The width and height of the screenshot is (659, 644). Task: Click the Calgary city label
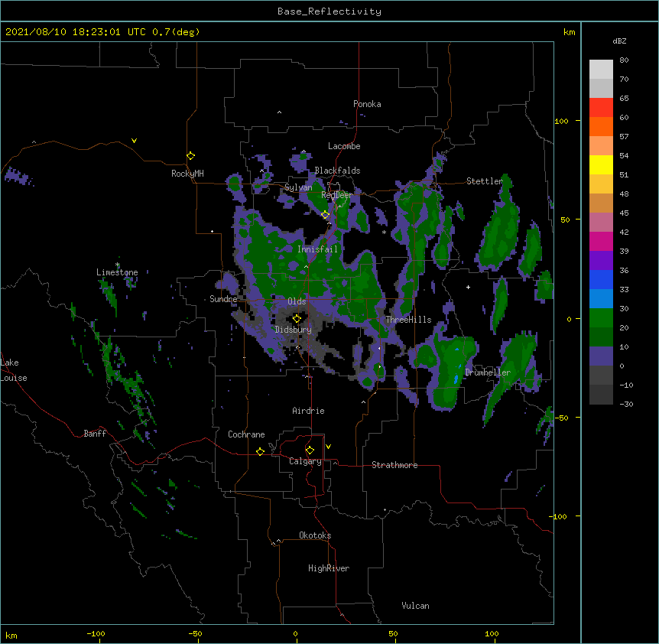click(x=305, y=461)
